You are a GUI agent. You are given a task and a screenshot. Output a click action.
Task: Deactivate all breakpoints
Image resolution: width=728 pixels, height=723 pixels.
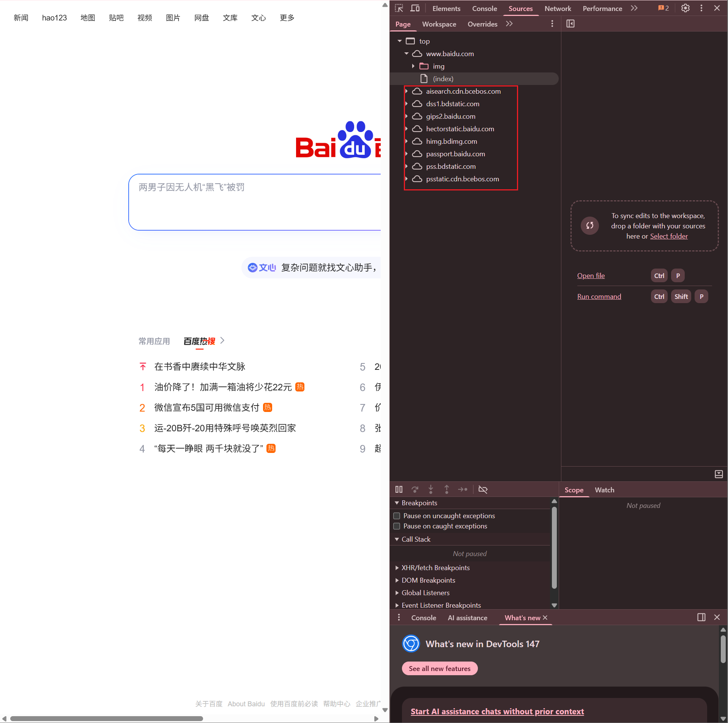pos(483,489)
